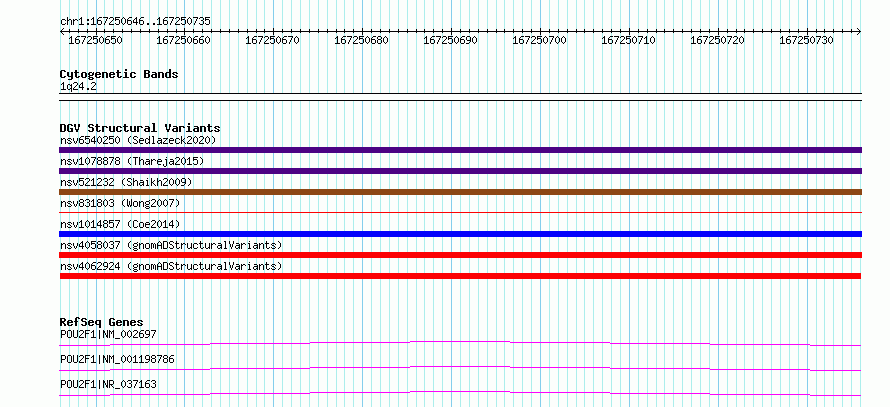Click the magenta line of POU2F1|NM_002697

(461, 343)
